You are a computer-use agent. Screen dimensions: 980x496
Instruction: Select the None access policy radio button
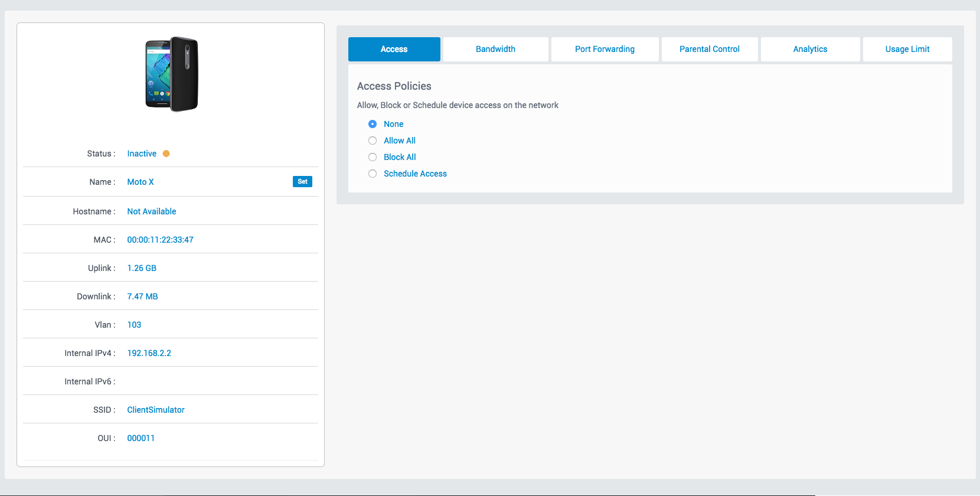pyautogui.click(x=373, y=124)
